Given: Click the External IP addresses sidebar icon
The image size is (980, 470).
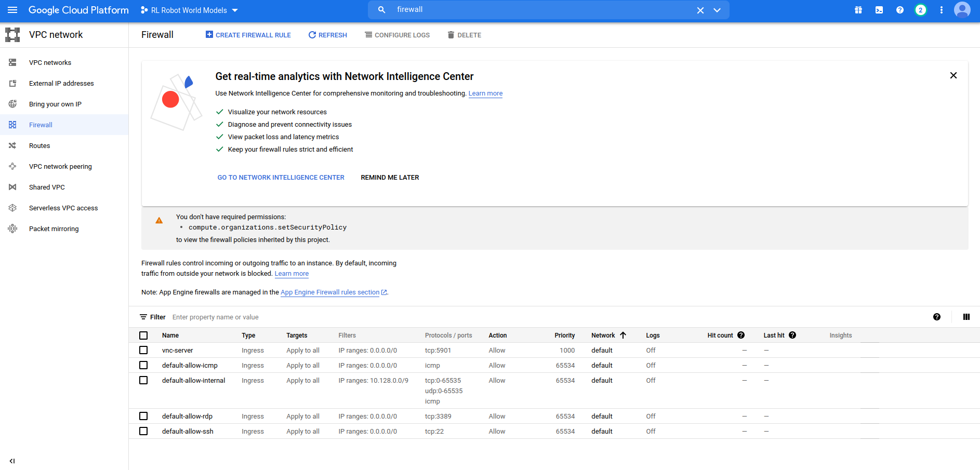Looking at the screenshot, I should click(x=12, y=83).
